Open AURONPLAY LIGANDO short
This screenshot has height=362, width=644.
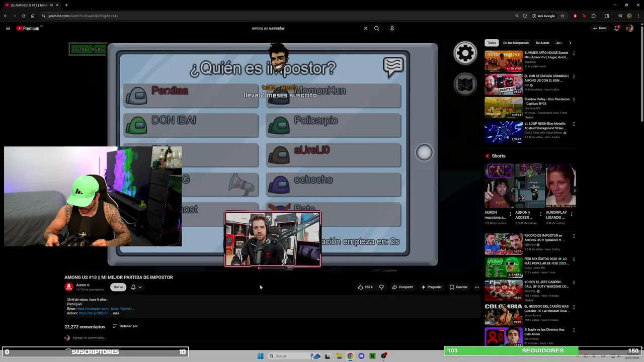560,186
